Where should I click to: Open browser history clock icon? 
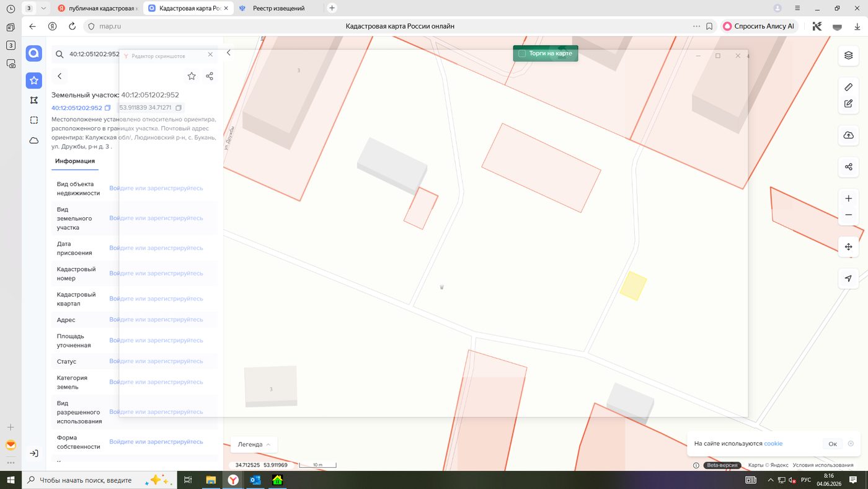[x=11, y=9]
